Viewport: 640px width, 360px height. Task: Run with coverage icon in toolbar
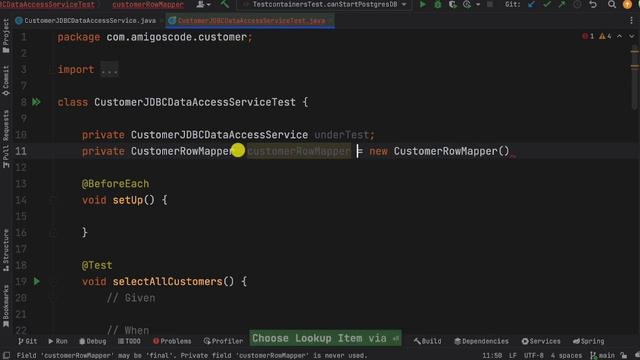click(x=453, y=4)
